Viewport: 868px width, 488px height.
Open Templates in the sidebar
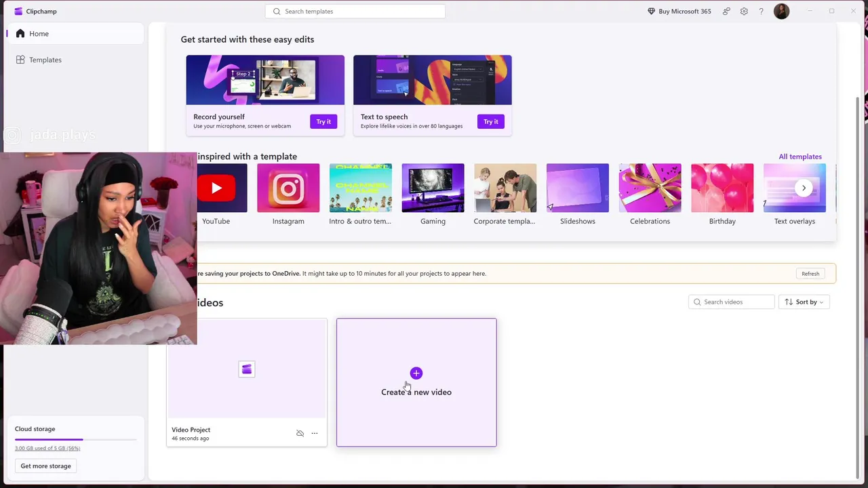75,60
